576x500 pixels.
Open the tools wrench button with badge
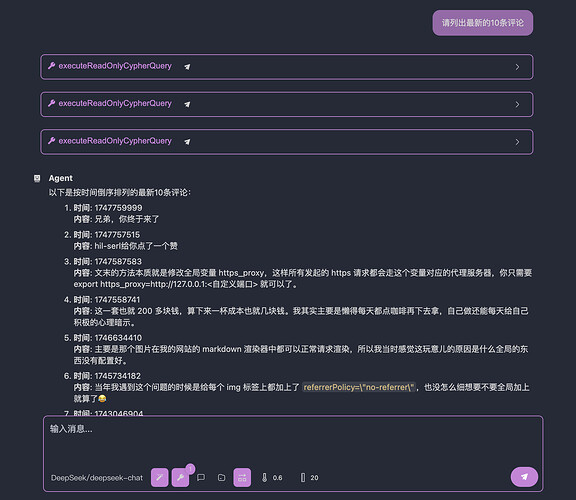point(180,477)
